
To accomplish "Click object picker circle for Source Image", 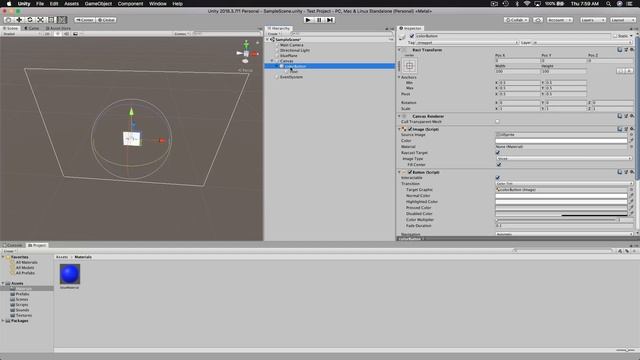I will tap(631, 134).
